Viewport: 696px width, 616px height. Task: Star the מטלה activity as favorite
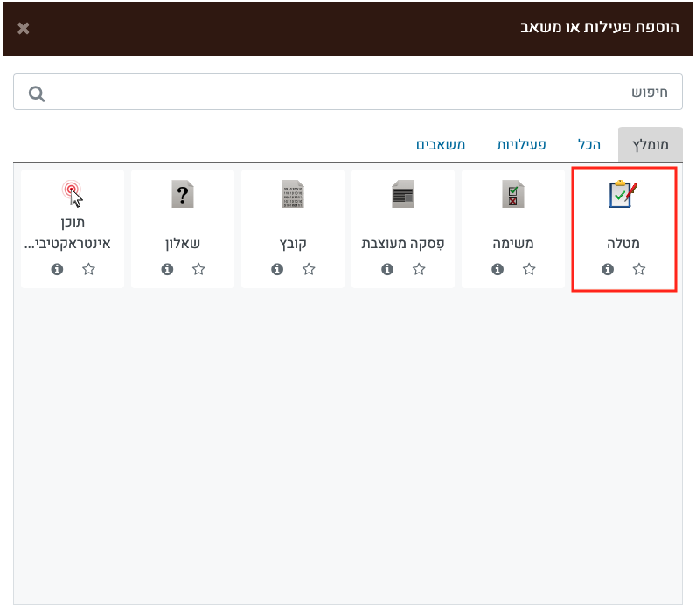tap(639, 270)
